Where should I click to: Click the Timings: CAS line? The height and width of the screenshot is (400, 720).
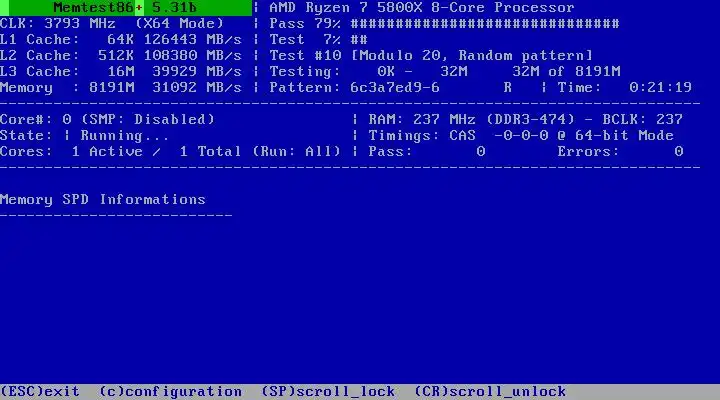point(521,135)
